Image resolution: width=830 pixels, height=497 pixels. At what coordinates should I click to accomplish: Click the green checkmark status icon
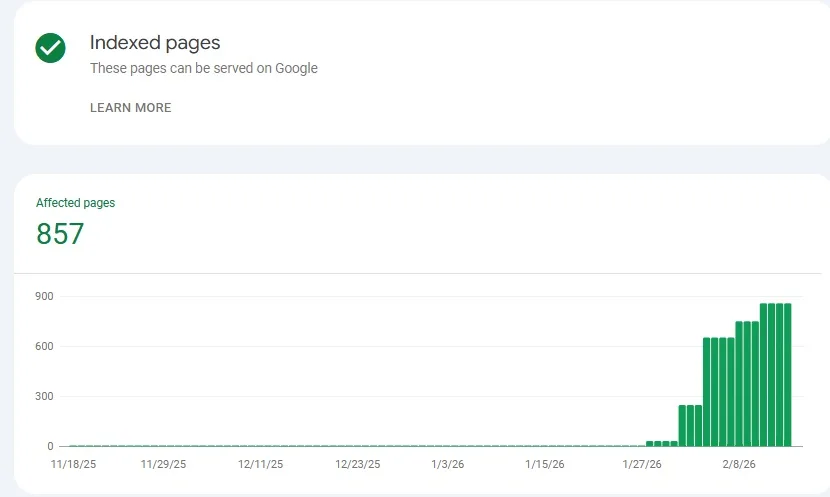click(x=50, y=48)
